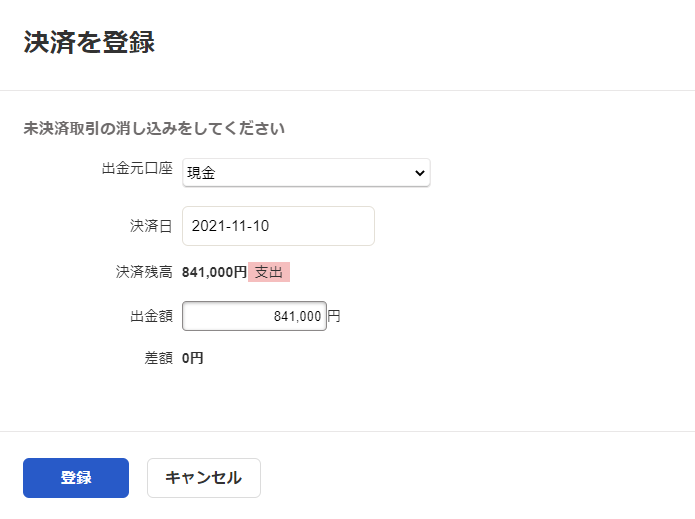Select the 現金 text shown in the account selector
695x519 pixels.
tap(201, 173)
